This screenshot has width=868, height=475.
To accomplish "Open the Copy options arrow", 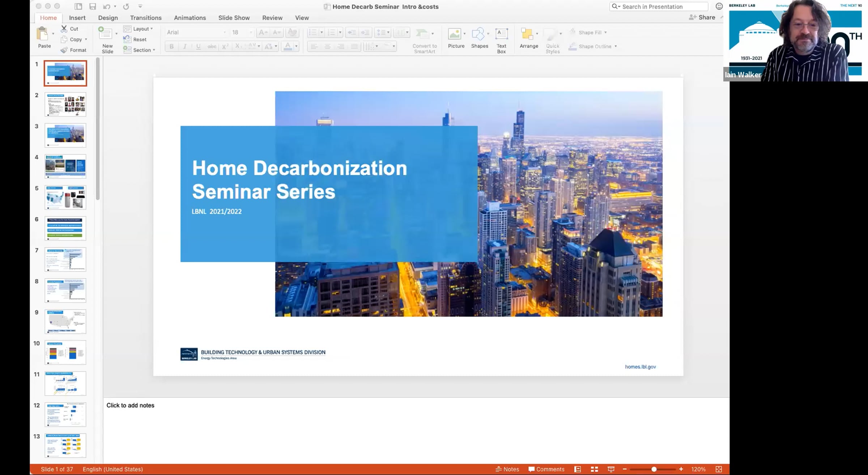I will pos(86,39).
